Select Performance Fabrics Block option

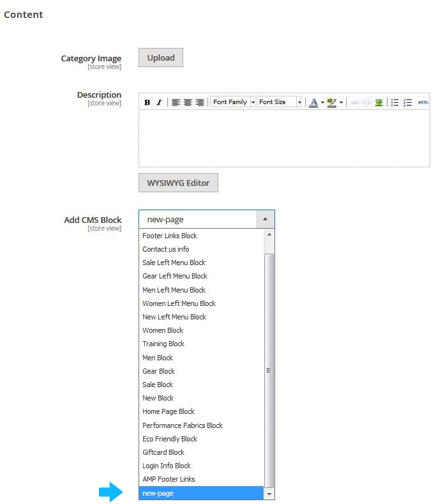coord(202,425)
